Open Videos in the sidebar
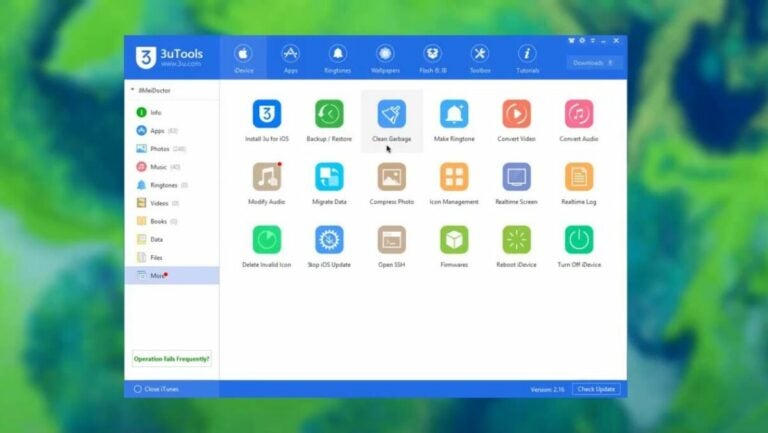 point(171,203)
